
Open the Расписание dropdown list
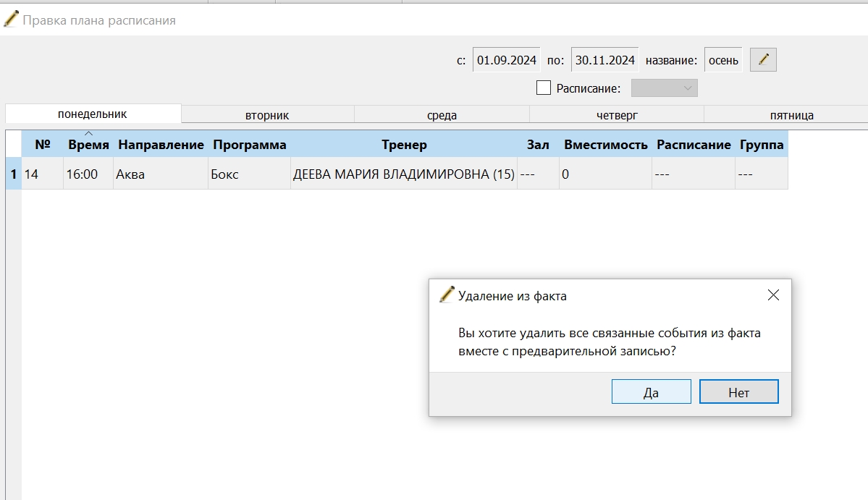coord(665,88)
